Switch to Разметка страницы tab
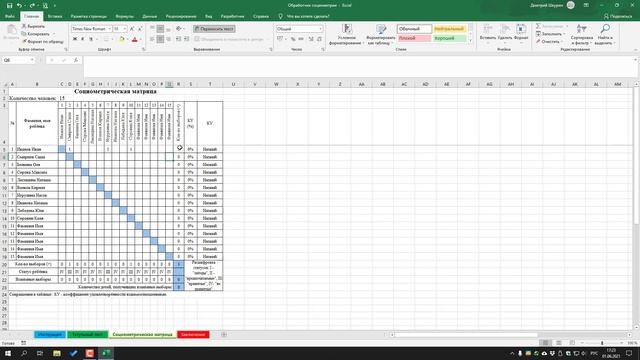The width and height of the screenshot is (640, 360). pyautogui.click(x=89, y=16)
